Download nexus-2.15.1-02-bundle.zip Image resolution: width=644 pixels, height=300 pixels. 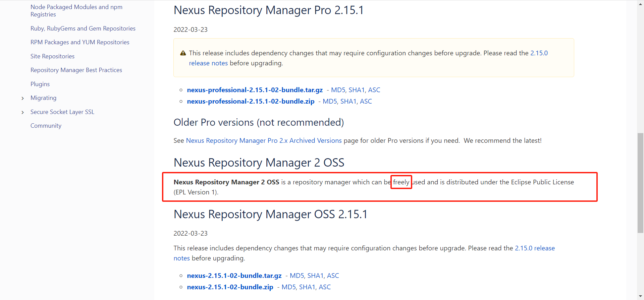(230, 287)
